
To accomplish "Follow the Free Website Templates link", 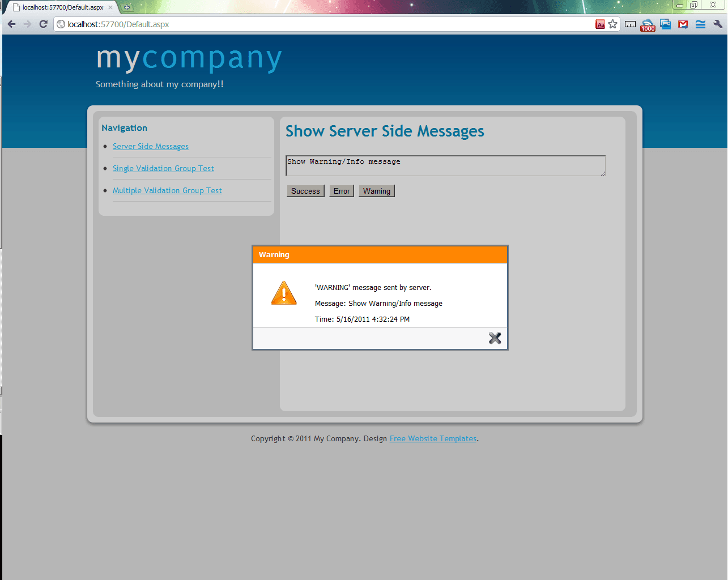I will click(x=433, y=438).
